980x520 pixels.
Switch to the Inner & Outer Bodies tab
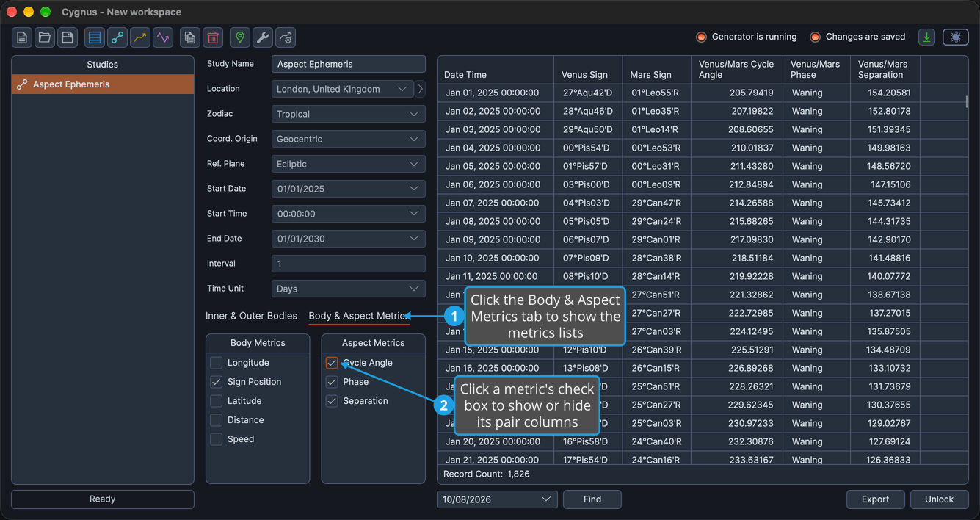(251, 316)
